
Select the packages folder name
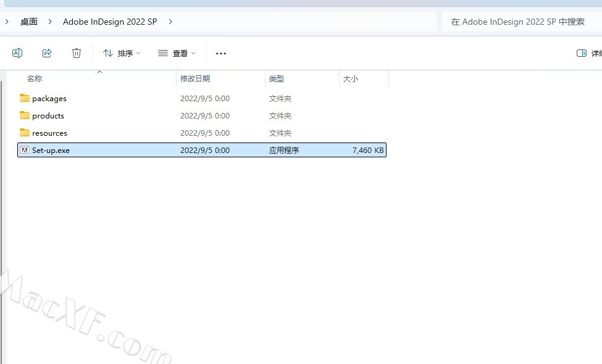click(x=49, y=99)
